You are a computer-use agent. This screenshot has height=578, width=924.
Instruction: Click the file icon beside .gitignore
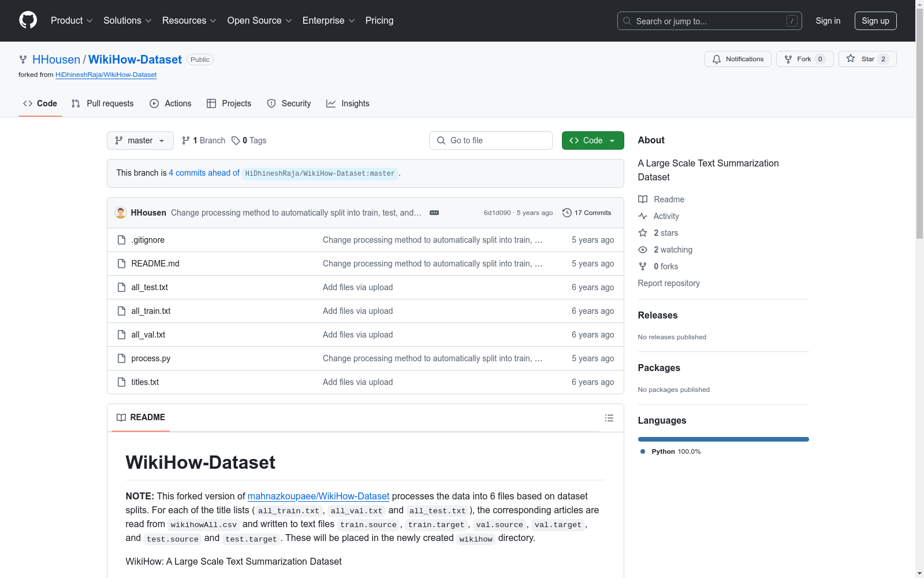tap(121, 240)
